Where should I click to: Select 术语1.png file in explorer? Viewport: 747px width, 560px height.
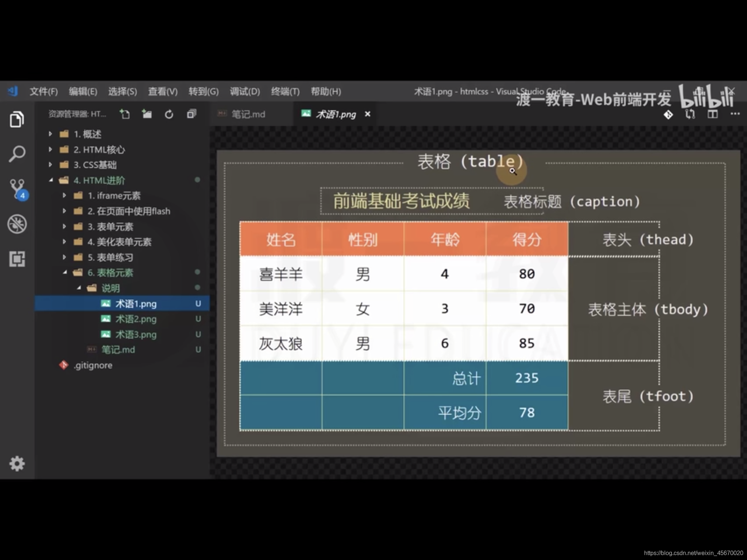122,303
